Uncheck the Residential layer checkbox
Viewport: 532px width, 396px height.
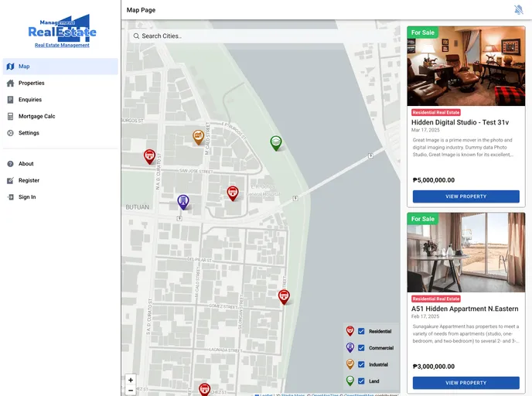(x=361, y=331)
